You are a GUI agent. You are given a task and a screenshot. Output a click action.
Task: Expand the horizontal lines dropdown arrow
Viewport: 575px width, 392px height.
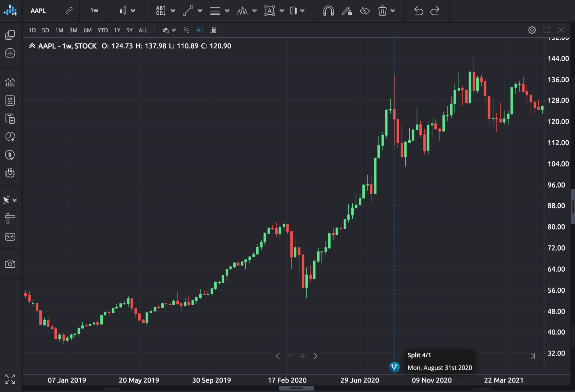pyautogui.click(x=227, y=11)
